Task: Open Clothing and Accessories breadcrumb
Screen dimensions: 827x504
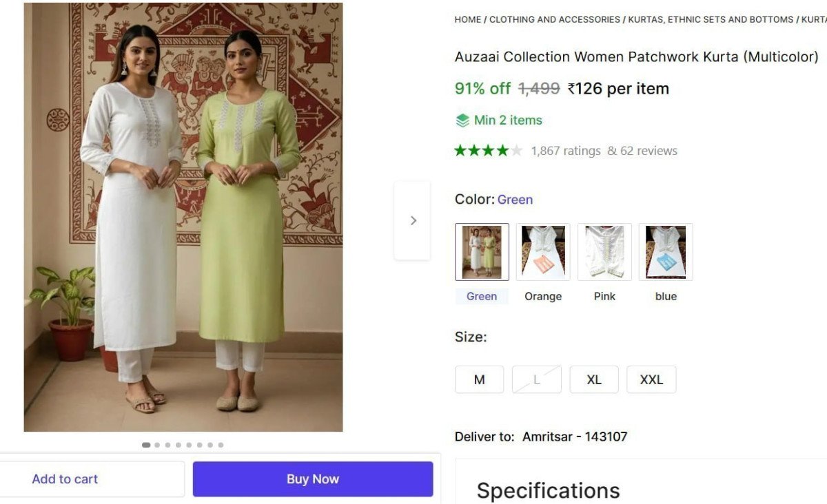Action: point(555,19)
